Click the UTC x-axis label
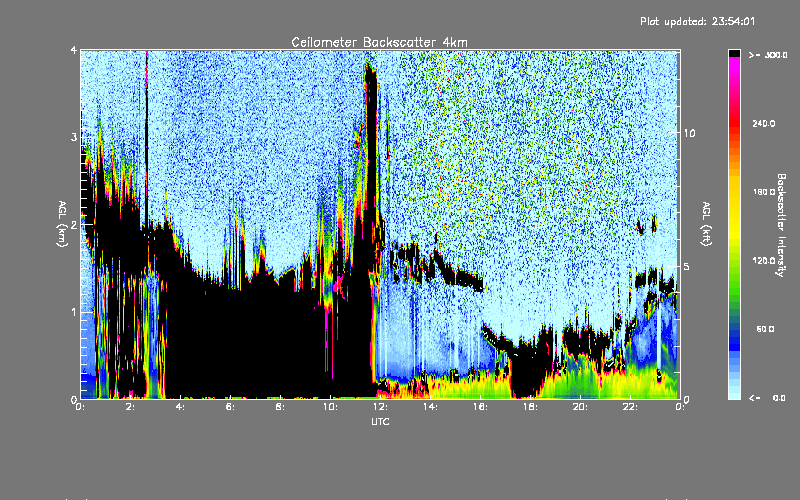The width and height of the screenshot is (800, 500). [380, 421]
